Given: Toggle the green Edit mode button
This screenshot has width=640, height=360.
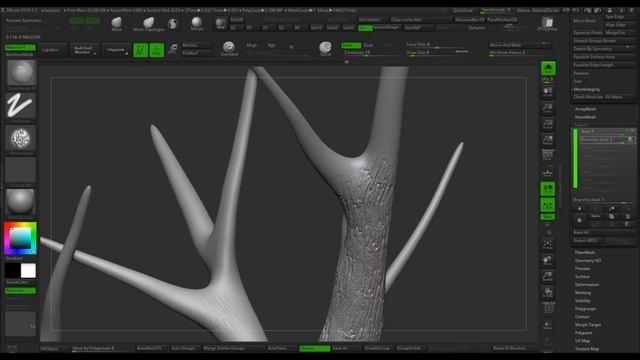Looking at the screenshot, I should pyautogui.click(x=140, y=50).
